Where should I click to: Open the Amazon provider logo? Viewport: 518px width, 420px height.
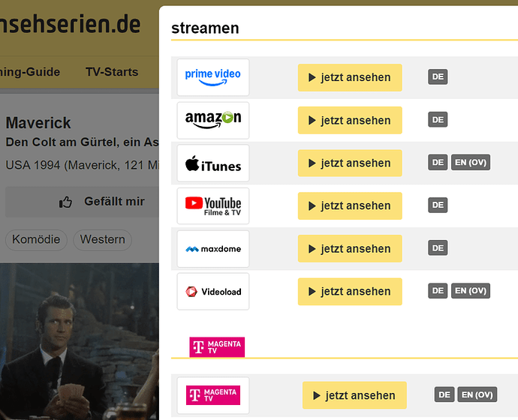pos(213,121)
